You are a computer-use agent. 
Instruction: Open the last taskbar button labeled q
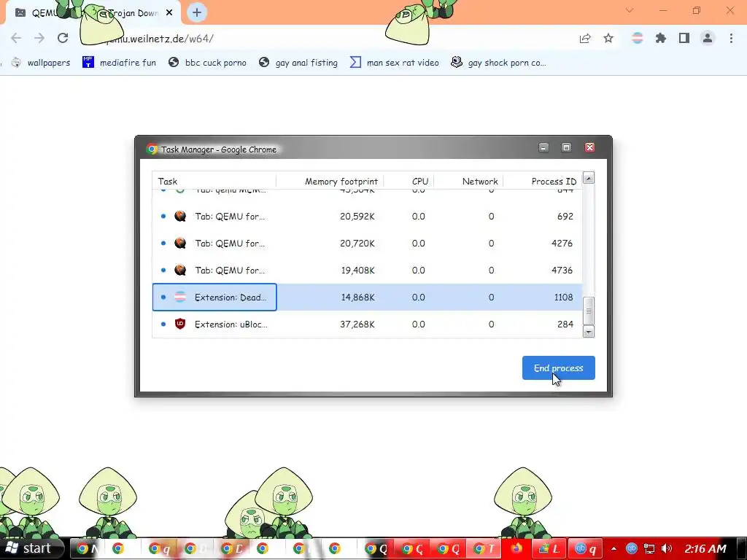[x=586, y=548]
